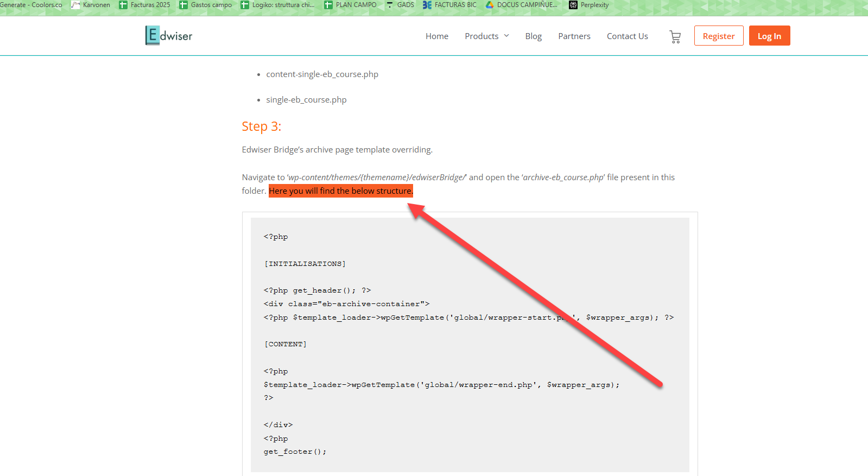Click the 'Step 3:' heading
868x476 pixels.
coord(262,126)
